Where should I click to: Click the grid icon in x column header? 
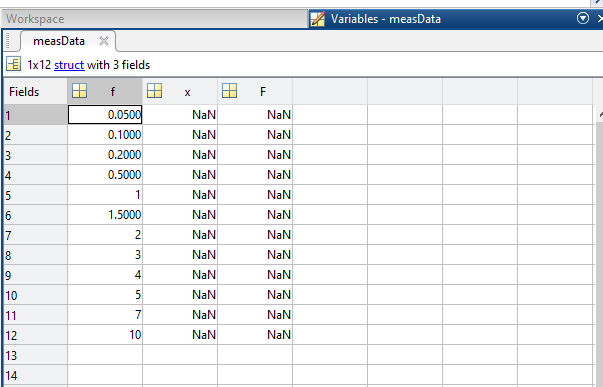(155, 91)
